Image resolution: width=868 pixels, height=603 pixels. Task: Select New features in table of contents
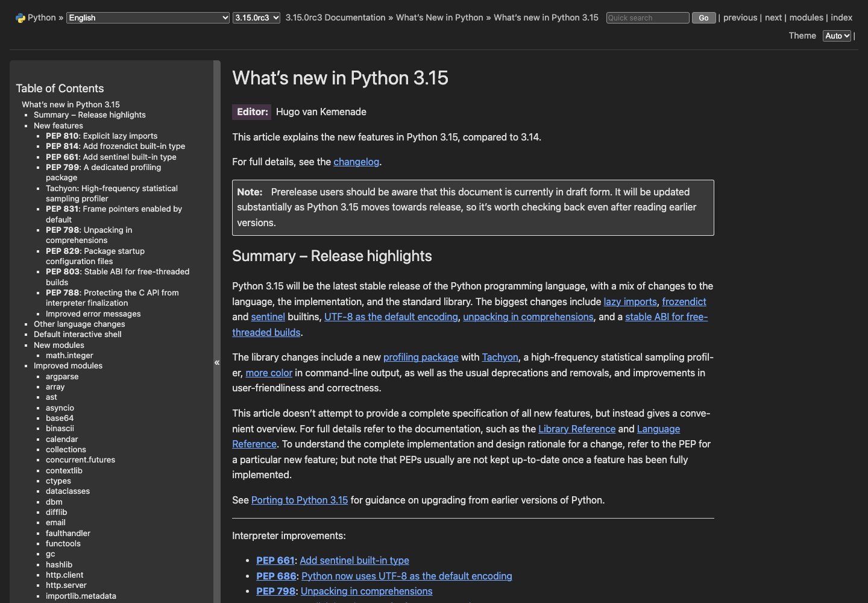[58, 125]
